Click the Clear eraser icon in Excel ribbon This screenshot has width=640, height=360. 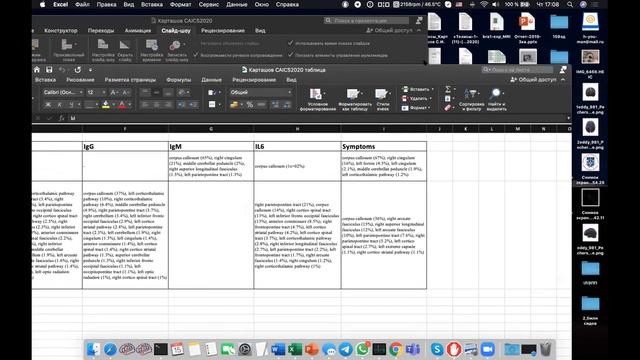point(448,108)
